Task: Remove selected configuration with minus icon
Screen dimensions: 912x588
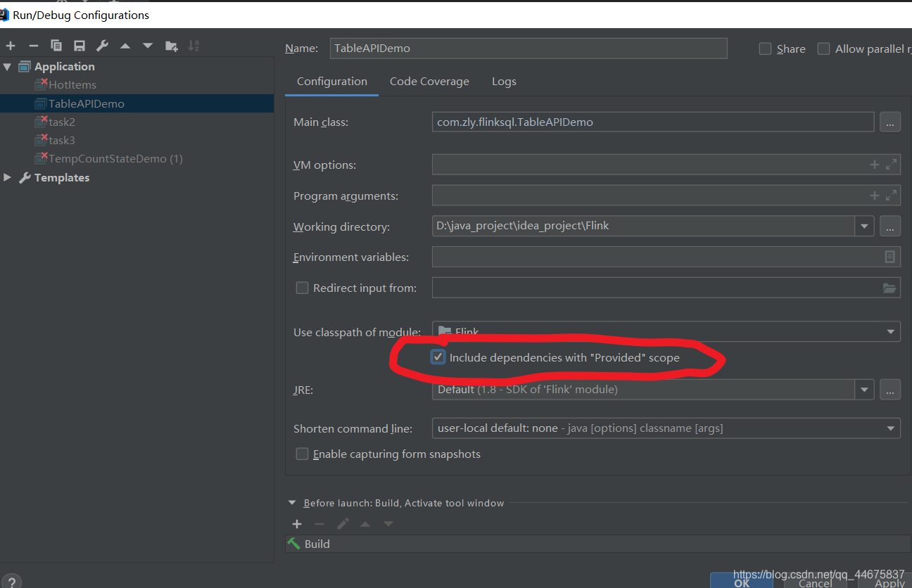Action: (x=33, y=46)
